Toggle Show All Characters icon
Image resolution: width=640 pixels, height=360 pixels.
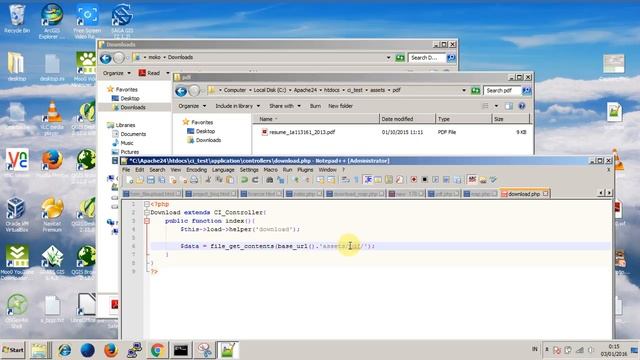[356, 180]
